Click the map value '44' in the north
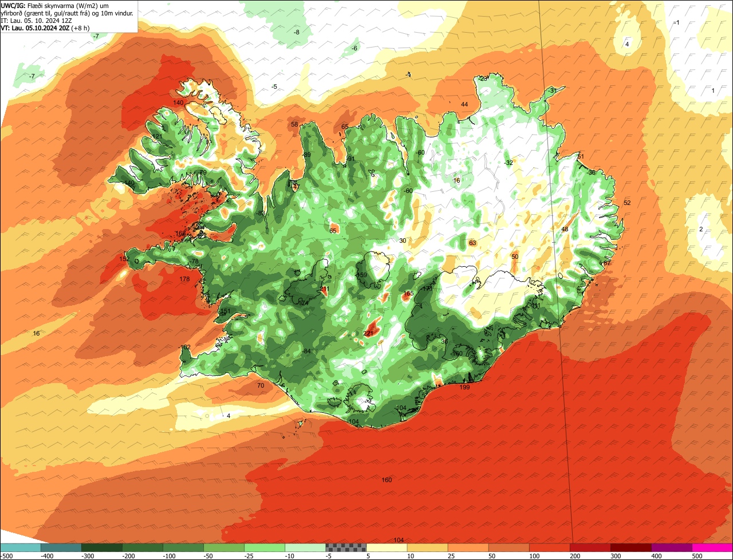 pos(464,104)
